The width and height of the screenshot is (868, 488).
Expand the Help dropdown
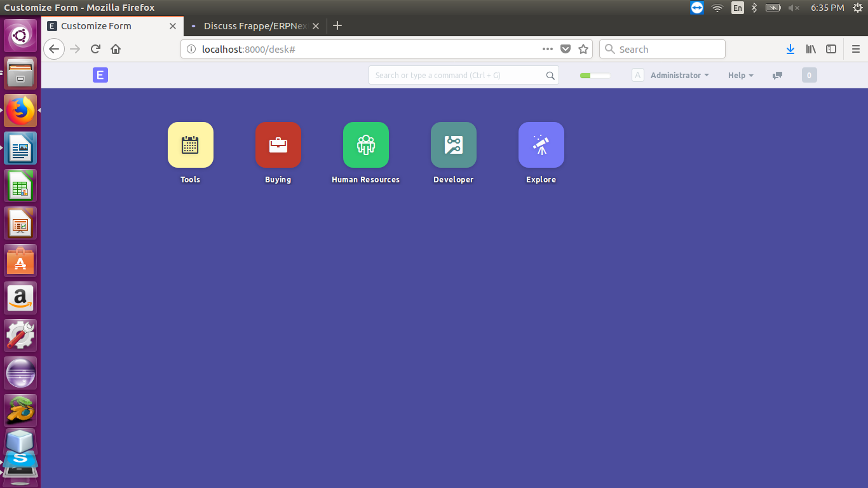[740, 75]
